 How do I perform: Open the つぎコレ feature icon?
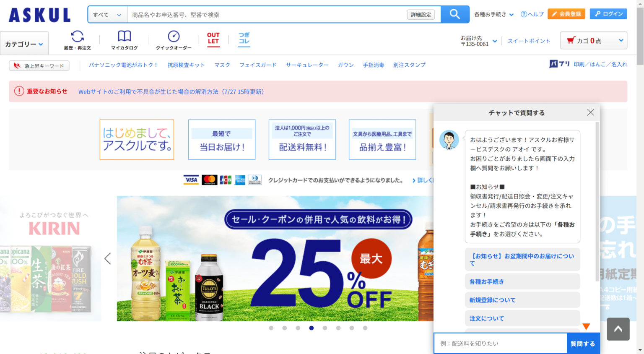pos(244,40)
